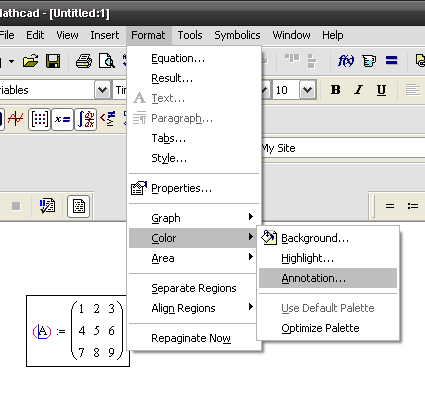Click variable A in the worksheet
The width and height of the screenshot is (425, 393).
[x=42, y=332]
